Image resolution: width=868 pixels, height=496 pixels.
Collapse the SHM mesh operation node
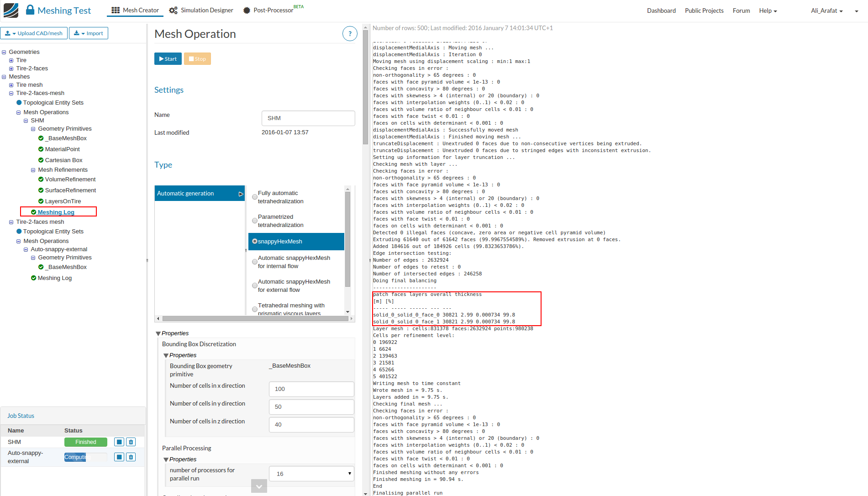pos(26,121)
